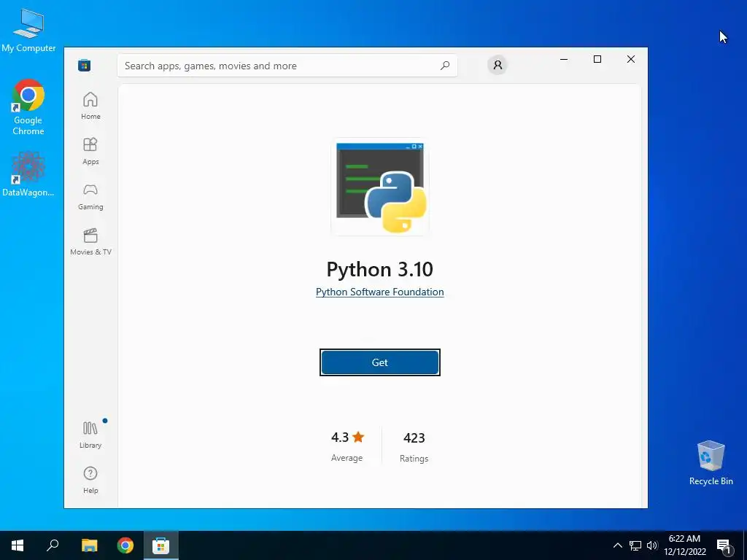
Task: Open taskbar search magnifier
Action: [53, 545]
